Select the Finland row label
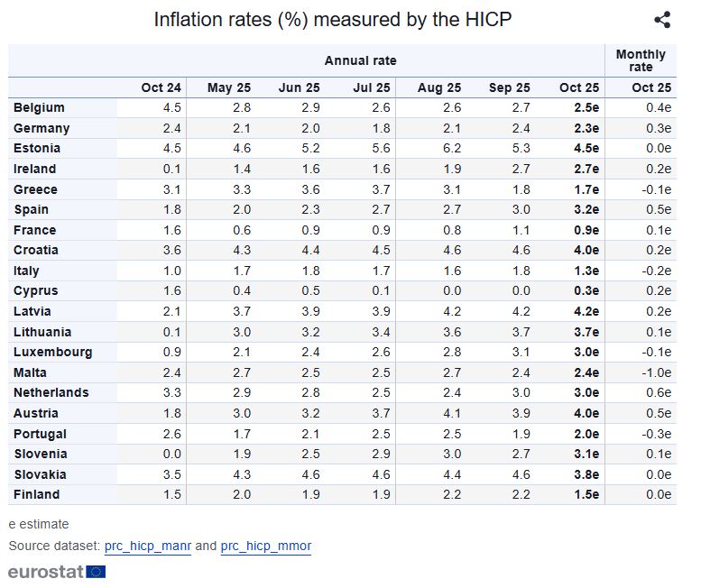The image size is (701, 588). point(37,494)
